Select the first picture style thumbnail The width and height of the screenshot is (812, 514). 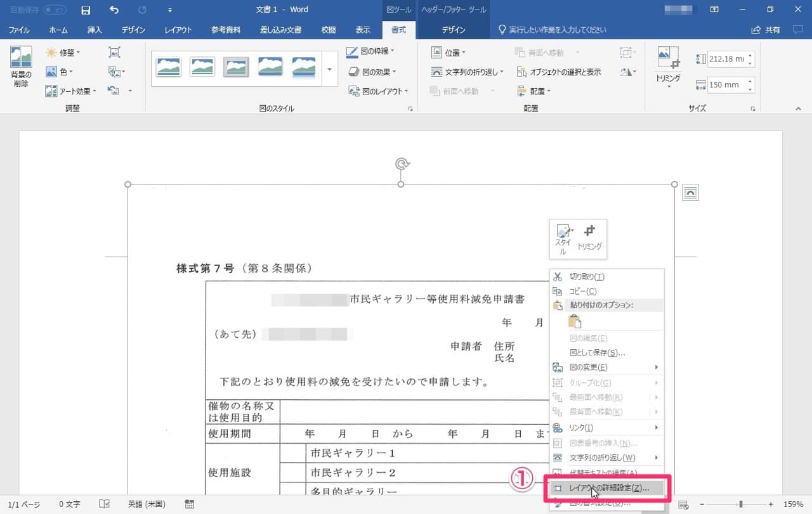click(x=169, y=67)
